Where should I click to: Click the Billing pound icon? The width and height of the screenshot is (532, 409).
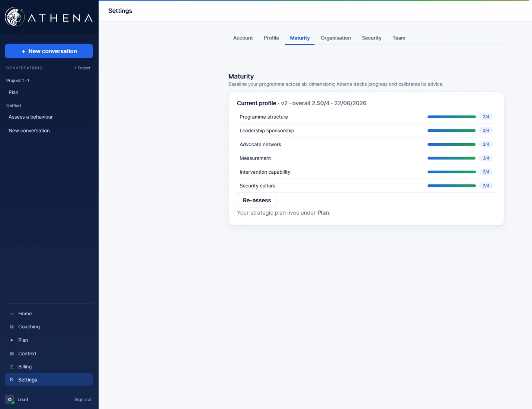pyautogui.click(x=12, y=367)
